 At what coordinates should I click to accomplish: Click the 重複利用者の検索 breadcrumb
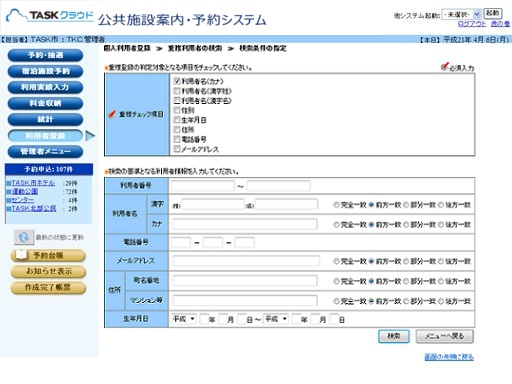[195, 48]
